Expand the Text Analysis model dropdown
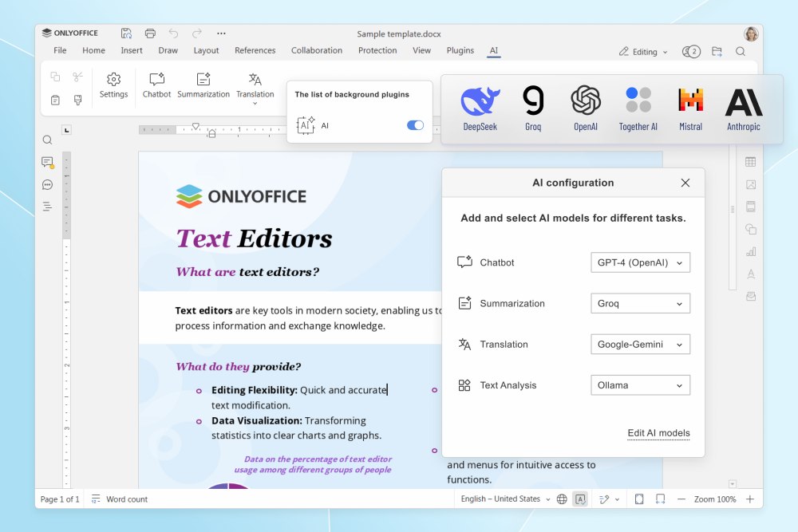Image resolution: width=798 pixels, height=532 pixels. coord(640,385)
